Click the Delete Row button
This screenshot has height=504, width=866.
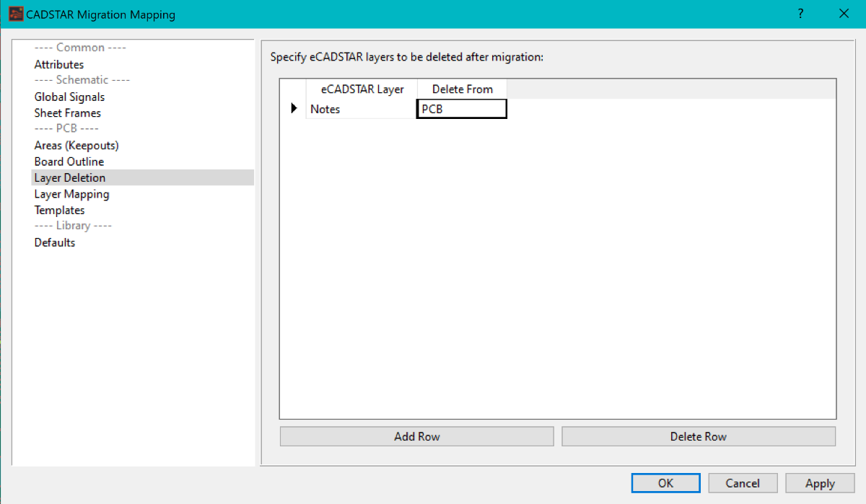click(699, 436)
